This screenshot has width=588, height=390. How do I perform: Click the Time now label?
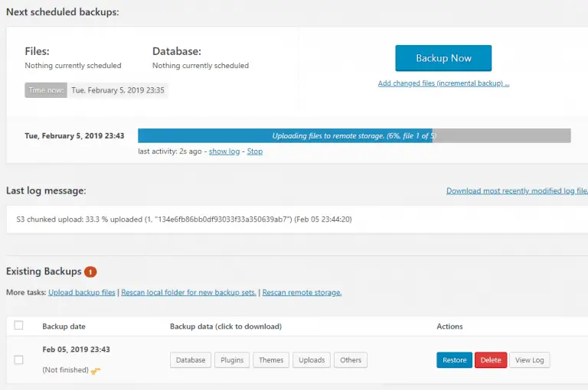point(46,90)
